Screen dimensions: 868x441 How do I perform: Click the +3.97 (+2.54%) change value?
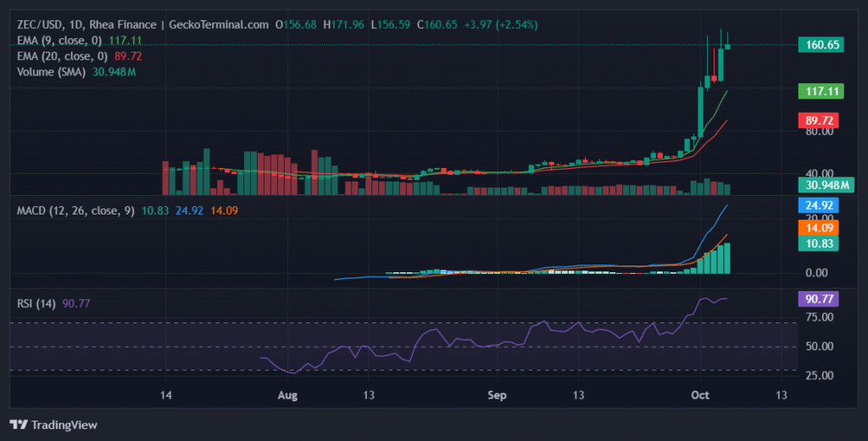tap(501, 25)
